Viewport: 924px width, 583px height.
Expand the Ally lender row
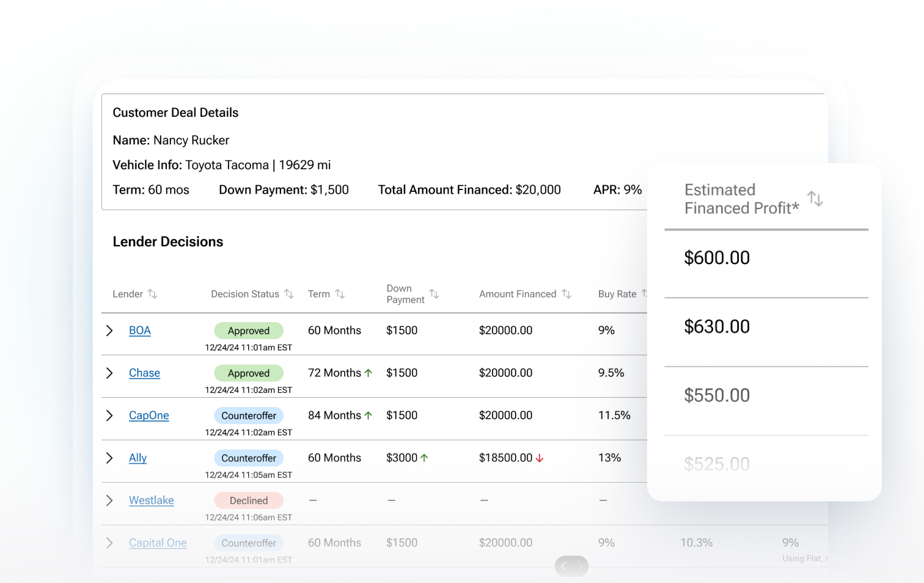click(x=109, y=458)
